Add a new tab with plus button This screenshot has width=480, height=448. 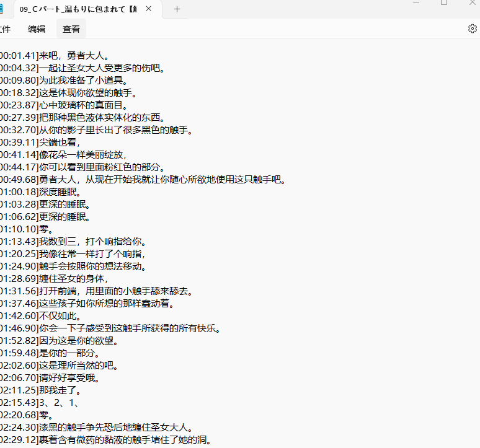[177, 9]
